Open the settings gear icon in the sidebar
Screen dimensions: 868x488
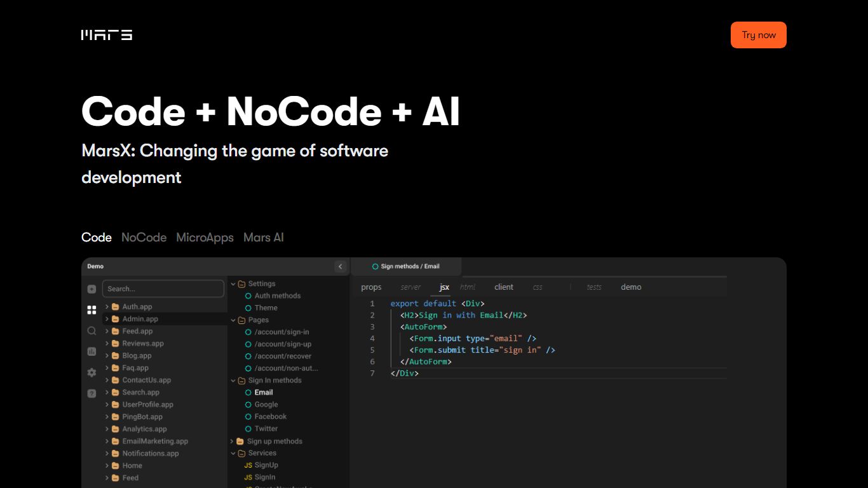click(92, 372)
